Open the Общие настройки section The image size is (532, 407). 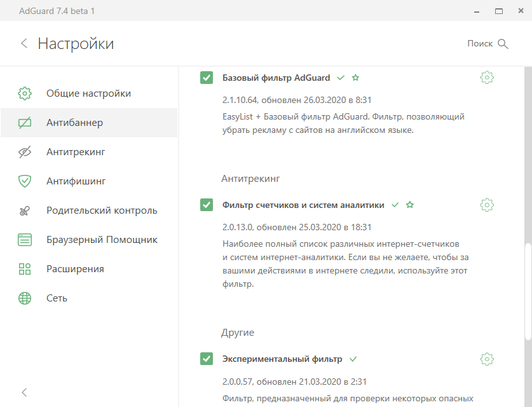pos(88,93)
